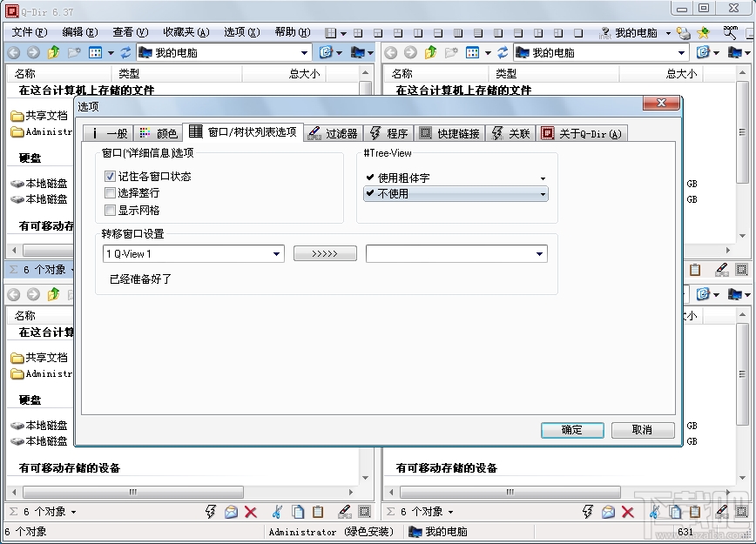
Task: Click the mail envelope icon in bottom-left pane
Action: (x=231, y=512)
